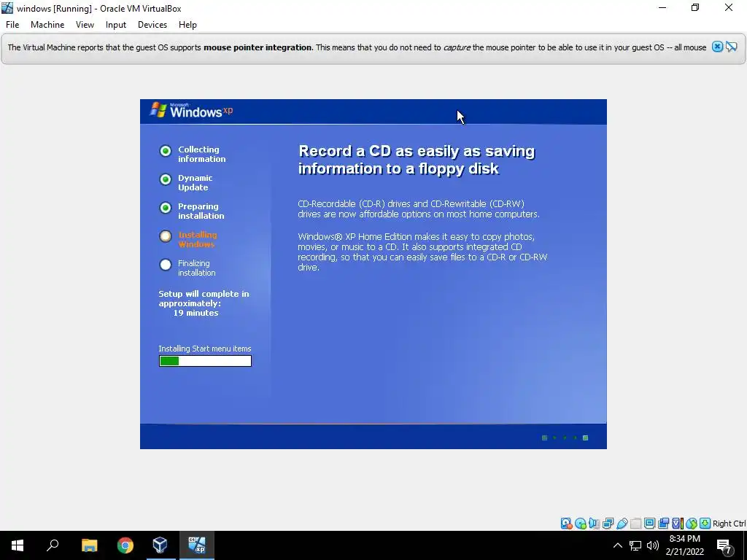The height and width of the screenshot is (560, 747).
Task: Open the View menu
Action: click(85, 25)
